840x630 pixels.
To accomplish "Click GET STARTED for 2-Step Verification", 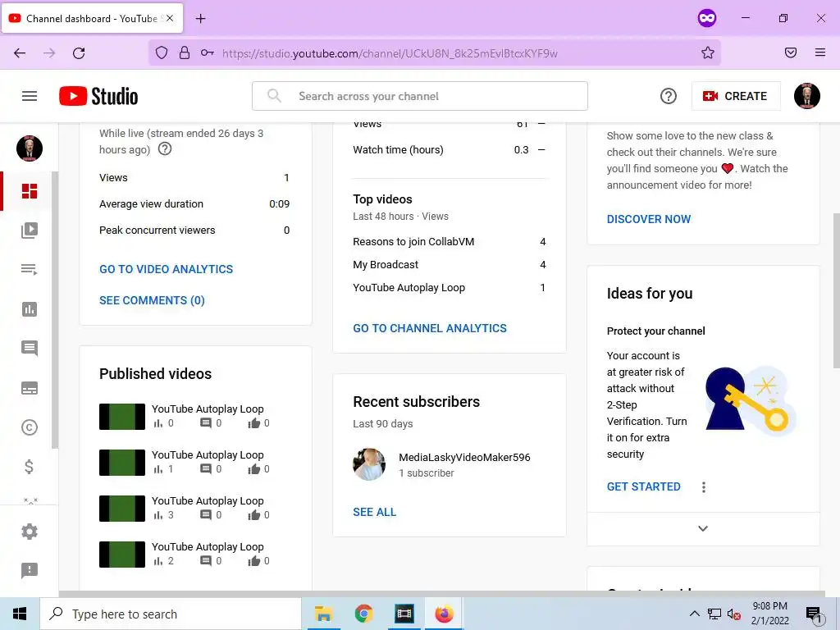I will point(643,486).
